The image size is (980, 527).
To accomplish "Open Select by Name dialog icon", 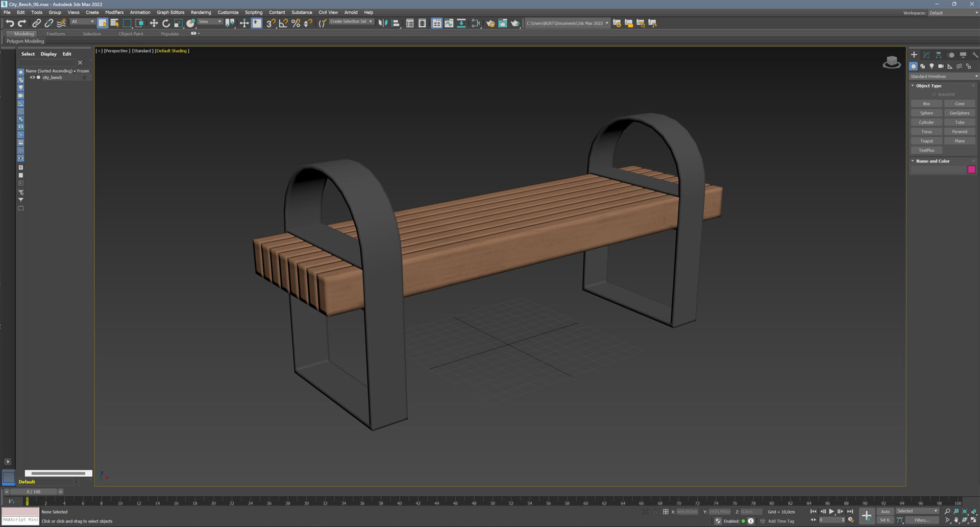I will point(115,23).
